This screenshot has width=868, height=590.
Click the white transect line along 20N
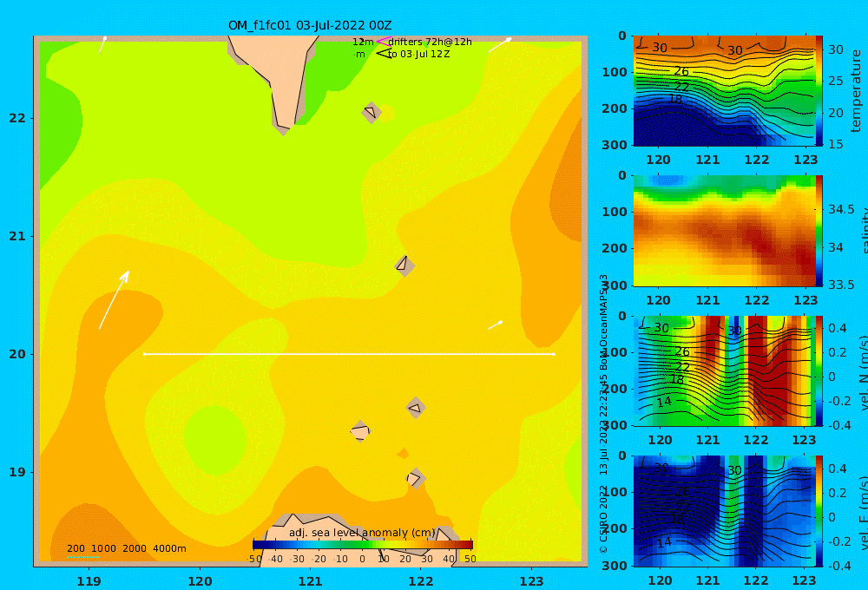click(349, 354)
